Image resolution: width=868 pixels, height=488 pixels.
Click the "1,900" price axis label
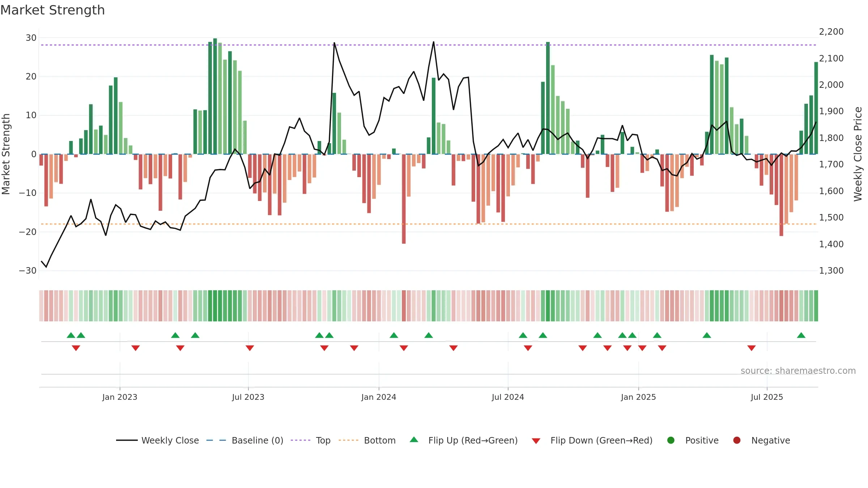831,111
